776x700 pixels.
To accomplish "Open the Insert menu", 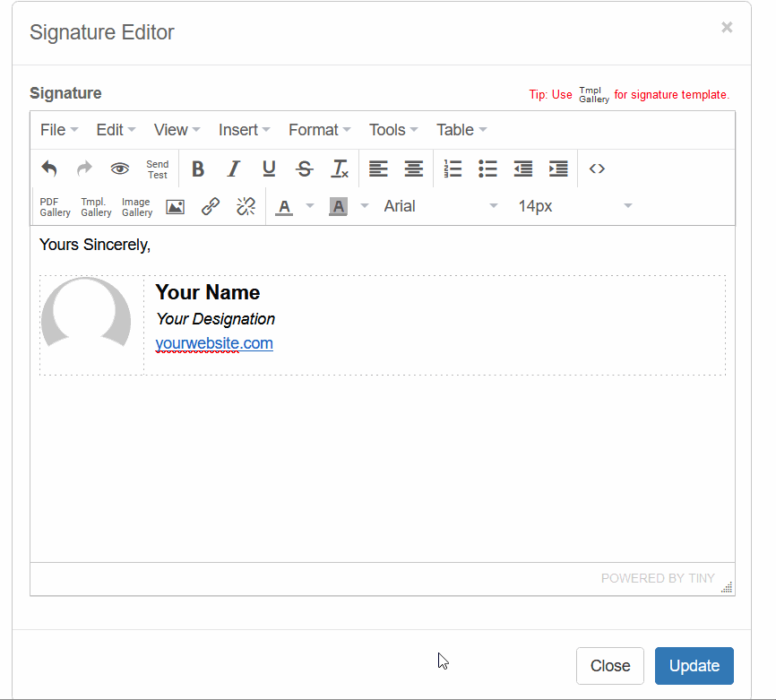I will 244,130.
